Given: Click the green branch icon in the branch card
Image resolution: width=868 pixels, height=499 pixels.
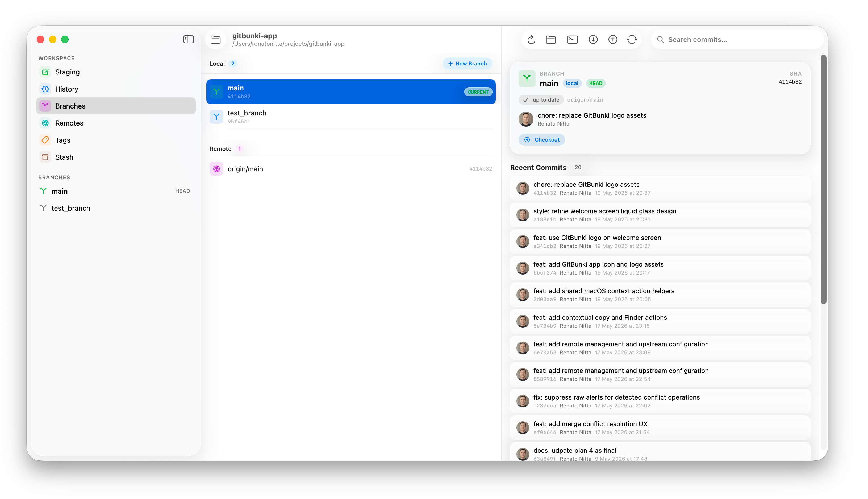Looking at the screenshot, I should tap(527, 79).
